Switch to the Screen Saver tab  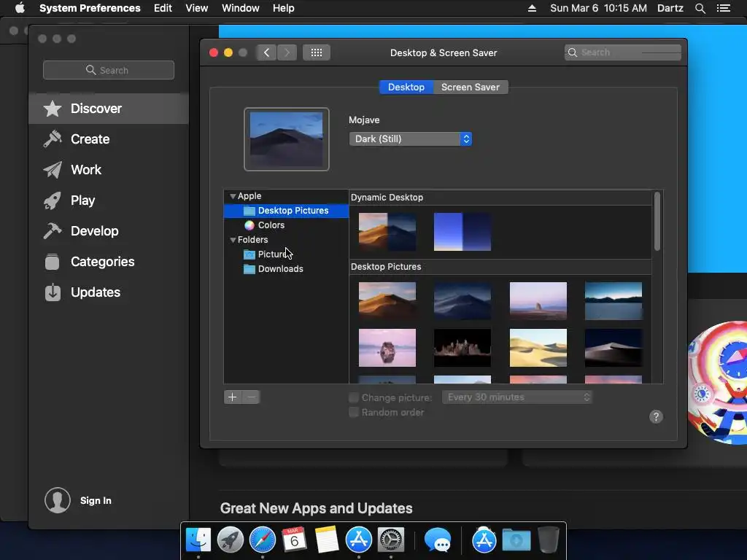click(471, 87)
